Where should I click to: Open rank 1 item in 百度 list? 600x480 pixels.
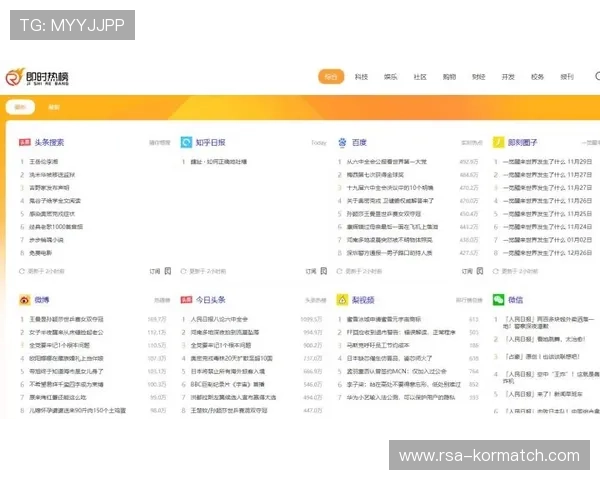(386, 162)
